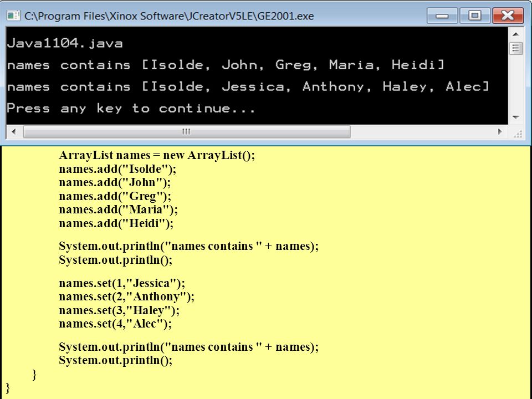This screenshot has height=399, width=532.
Task: Click the names.add("Isolde") code line
Action: click(117, 169)
